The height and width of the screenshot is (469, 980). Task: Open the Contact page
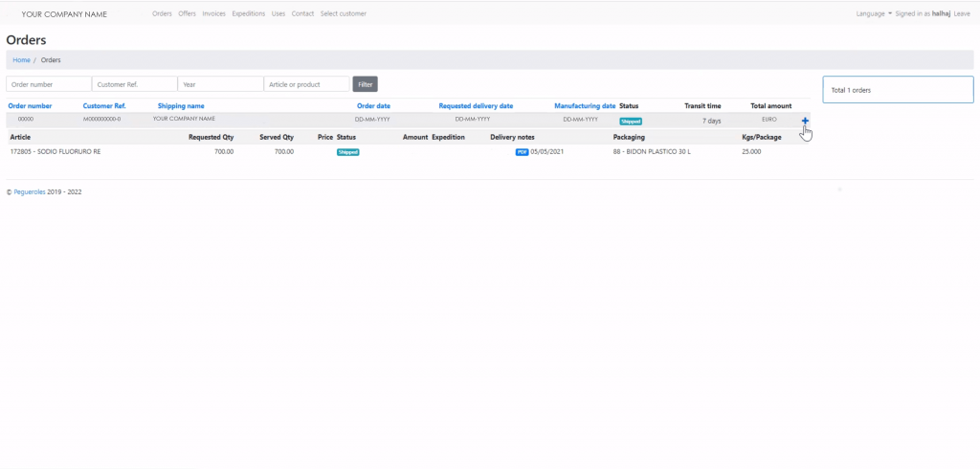point(302,14)
